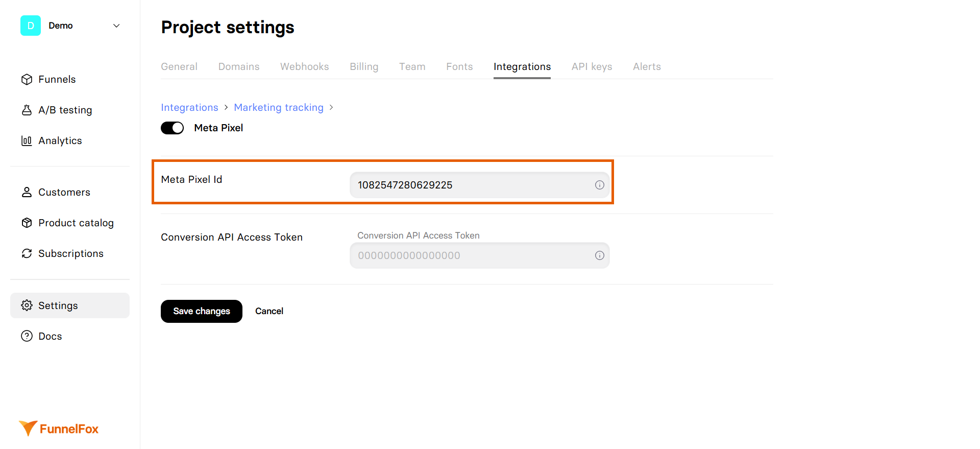Open Settings in the sidebar
The height and width of the screenshot is (449, 980).
70,305
